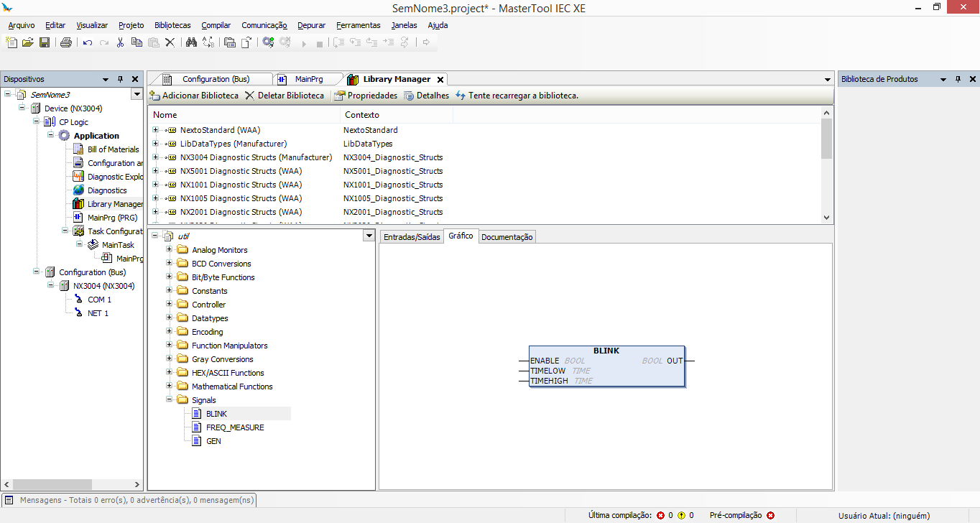Image resolution: width=980 pixels, height=523 pixels.
Task: Click the Cut scissors icon
Action: (120, 42)
